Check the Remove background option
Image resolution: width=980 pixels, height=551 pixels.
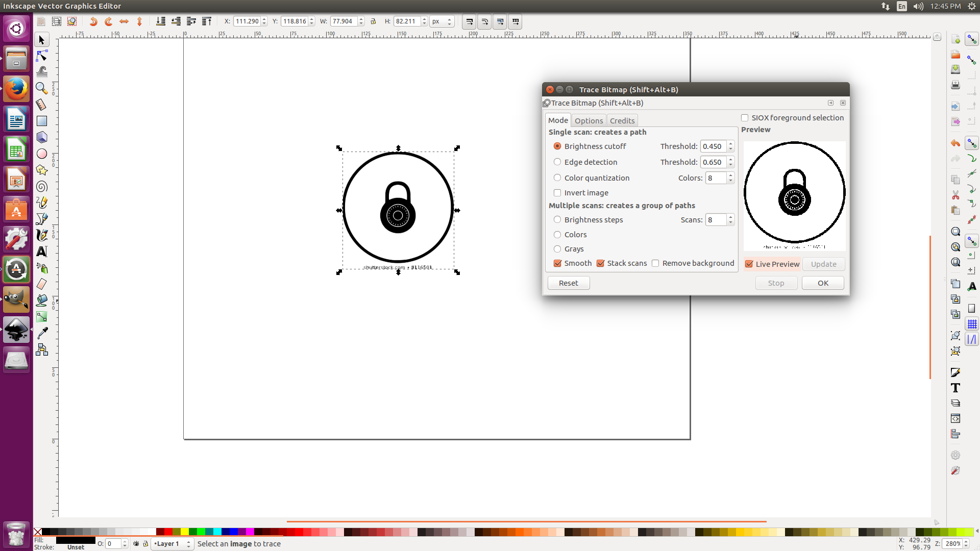(655, 263)
